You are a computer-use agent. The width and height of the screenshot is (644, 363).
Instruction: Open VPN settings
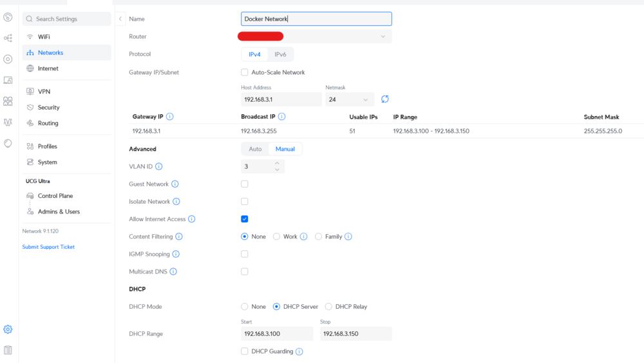pyautogui.click(x=66, y=92)
